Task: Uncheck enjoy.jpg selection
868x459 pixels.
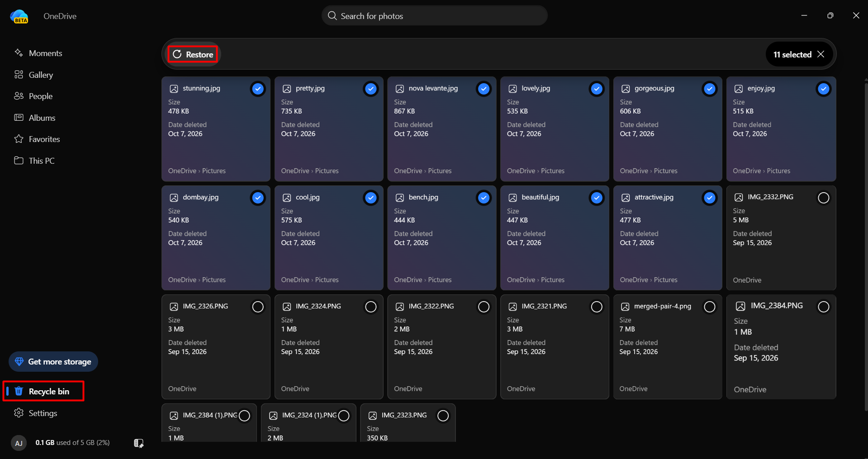Action: (x=824, y=89)
